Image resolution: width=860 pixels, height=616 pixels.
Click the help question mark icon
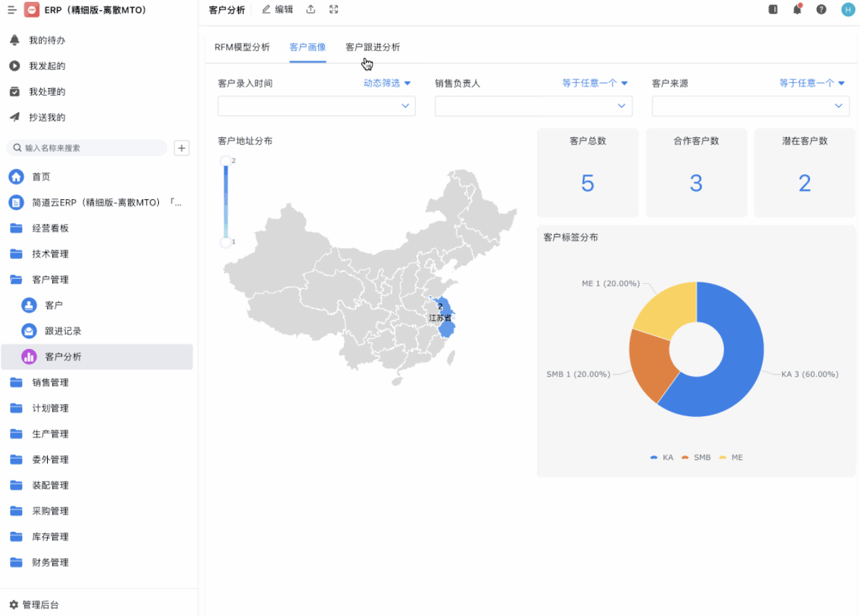821,9
